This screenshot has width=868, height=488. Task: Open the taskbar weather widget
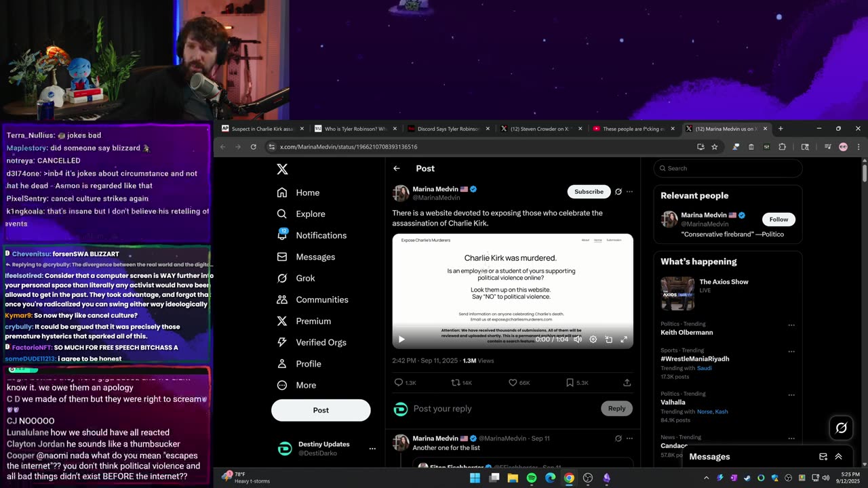coord(247,478)
